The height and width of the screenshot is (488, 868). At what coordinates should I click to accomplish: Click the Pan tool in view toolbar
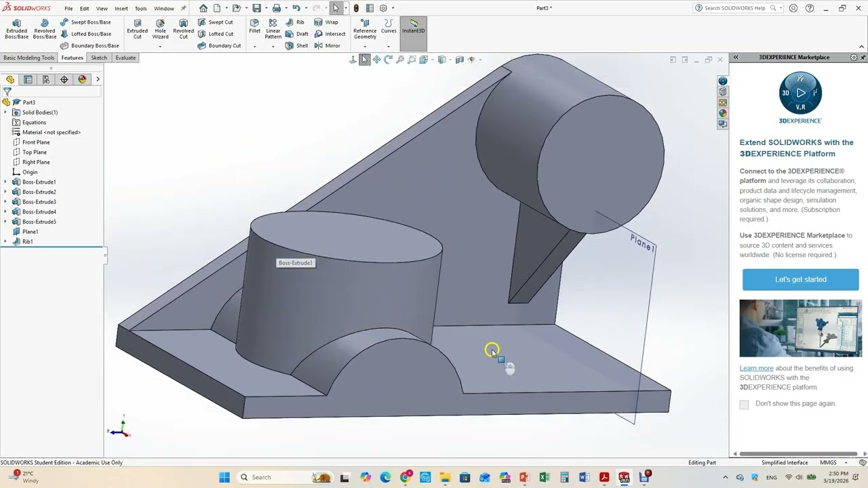pyautogui.click(x=376, y=60)
